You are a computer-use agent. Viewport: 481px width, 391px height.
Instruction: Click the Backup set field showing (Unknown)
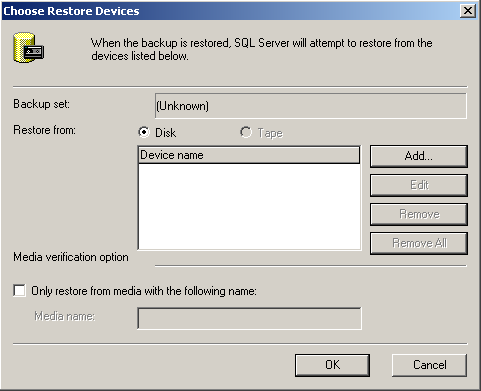point(311,106)
